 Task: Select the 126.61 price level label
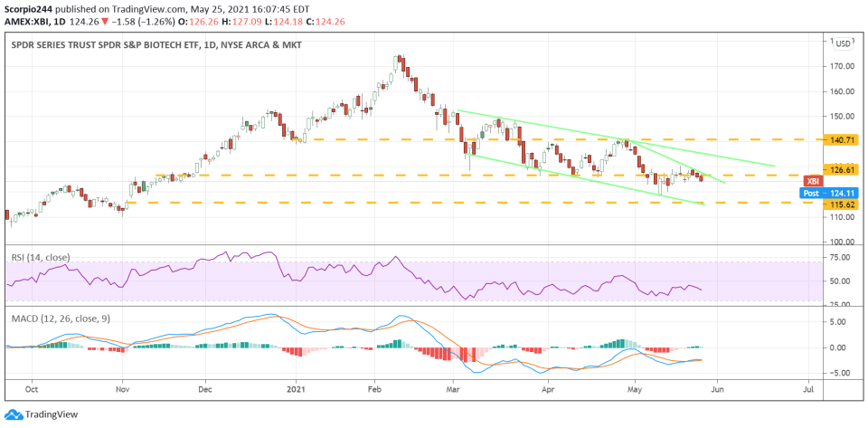click(x=842, y=170)
